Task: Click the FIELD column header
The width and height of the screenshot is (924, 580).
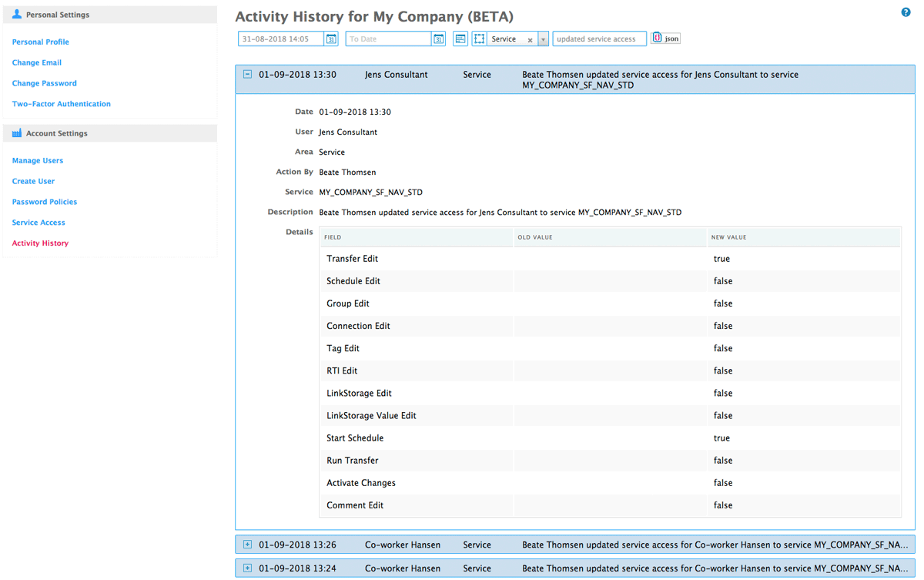Action: (x=417, y=237)
